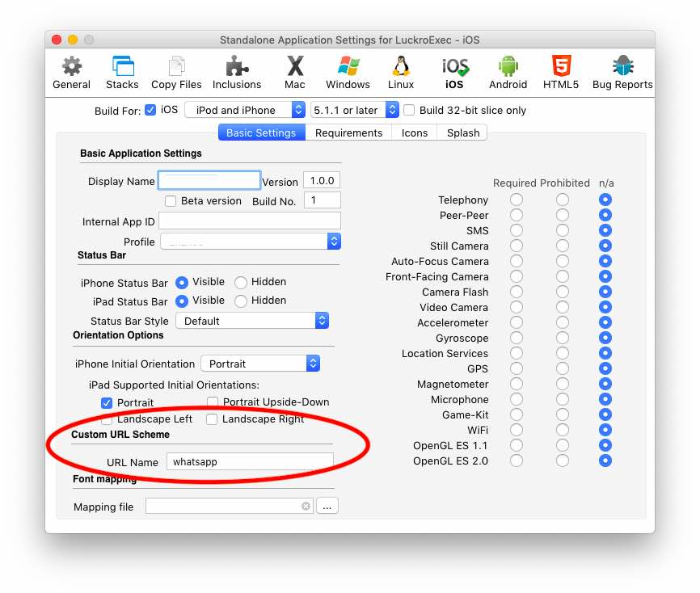Open the Android settings pane
The image size is (700, 593).
click(x=508, y=72)
